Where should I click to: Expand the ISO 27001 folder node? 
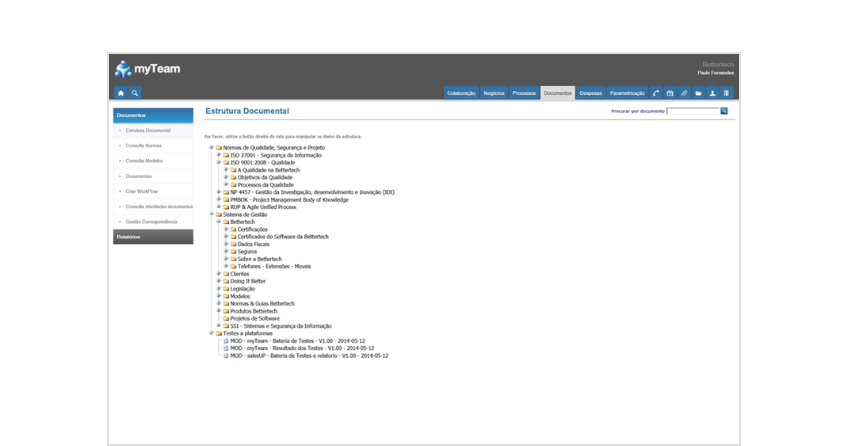(219, 155)
